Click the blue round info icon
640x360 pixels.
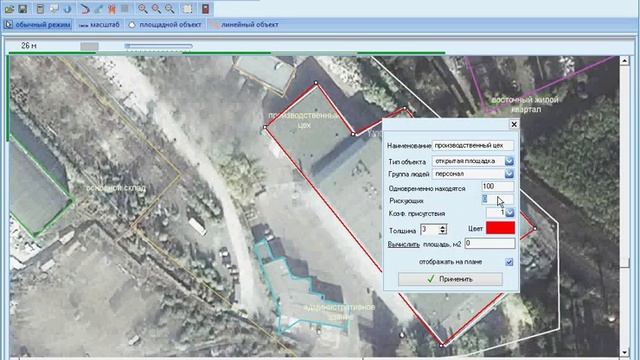(67, 9)
